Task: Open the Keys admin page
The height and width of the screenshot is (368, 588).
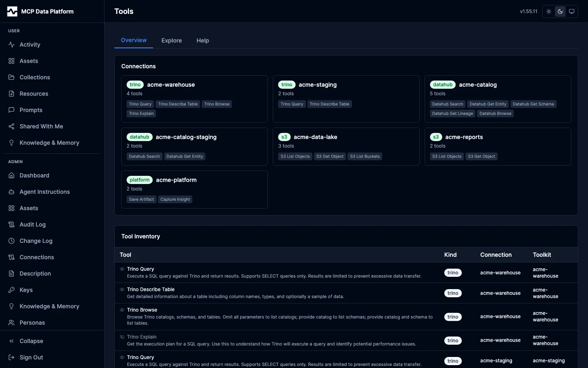Action: tap(26, 290)
